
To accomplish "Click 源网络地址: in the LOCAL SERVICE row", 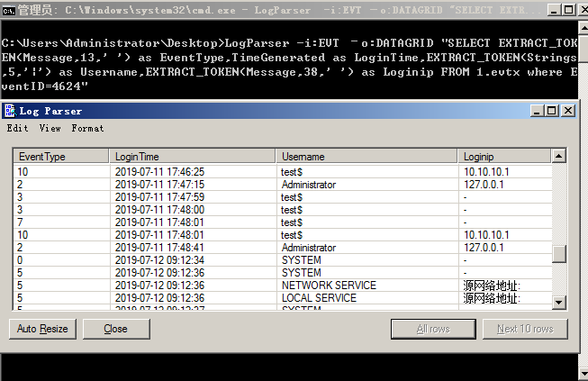I will [x=505, y=298].
